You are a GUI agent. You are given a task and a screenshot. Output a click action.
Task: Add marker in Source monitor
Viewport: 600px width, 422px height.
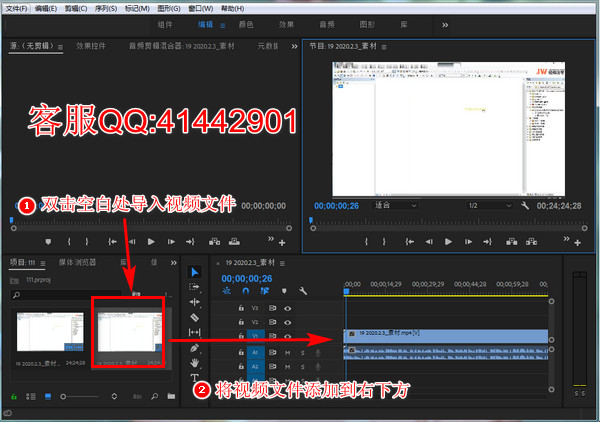tap(48, 242)
